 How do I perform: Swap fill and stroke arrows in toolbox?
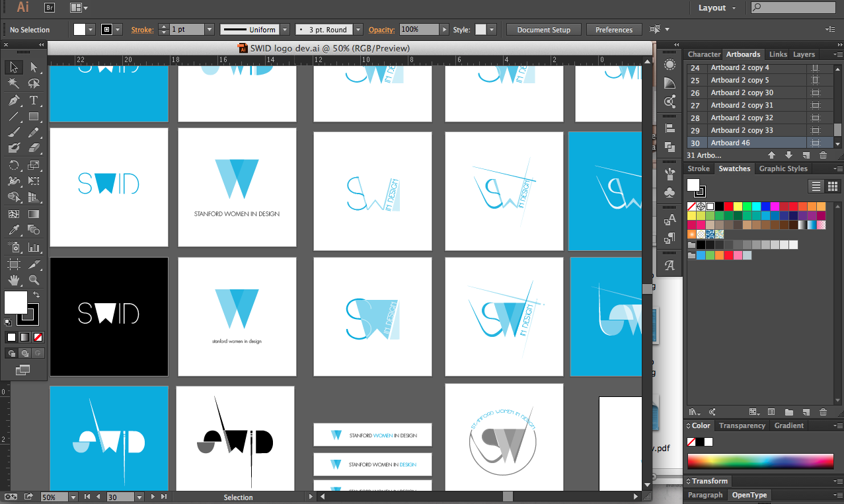[37, 295]
